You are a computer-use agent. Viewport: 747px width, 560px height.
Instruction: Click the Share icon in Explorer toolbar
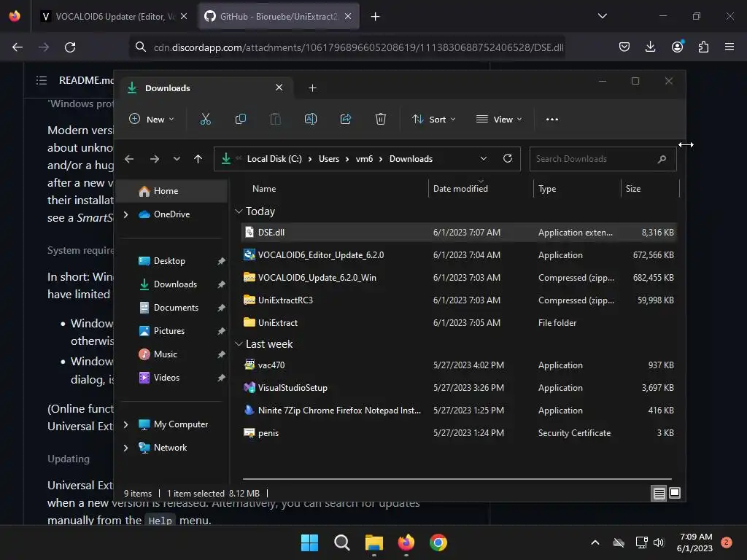(x=346, y=119)
